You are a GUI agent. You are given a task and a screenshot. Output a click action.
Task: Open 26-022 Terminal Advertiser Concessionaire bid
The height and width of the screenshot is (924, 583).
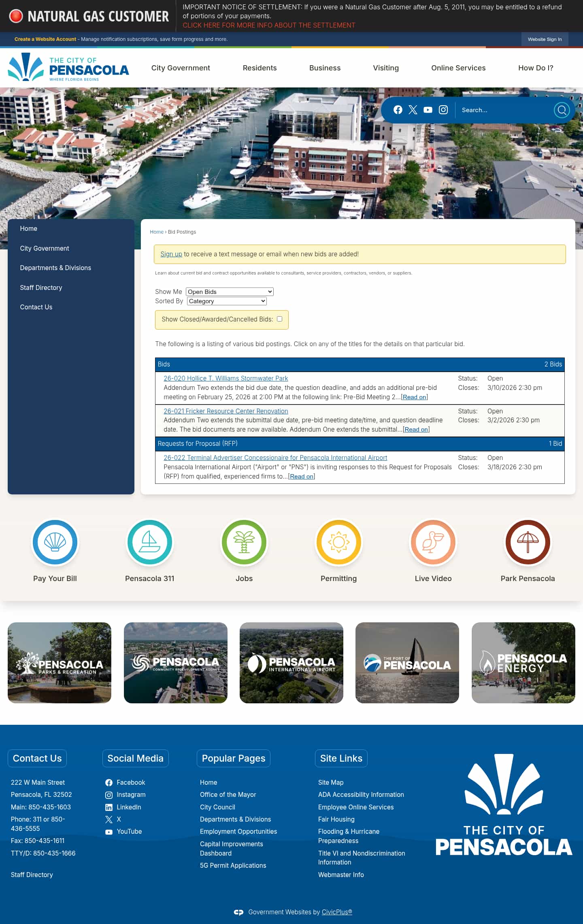[275, 458]
